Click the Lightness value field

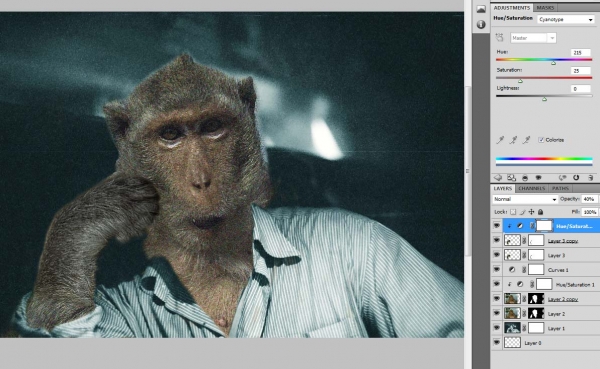point(580,89)
